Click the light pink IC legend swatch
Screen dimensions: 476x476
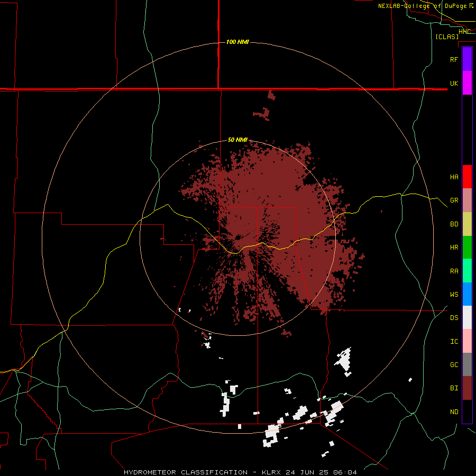pyautogui.click(x=467, y=341)
